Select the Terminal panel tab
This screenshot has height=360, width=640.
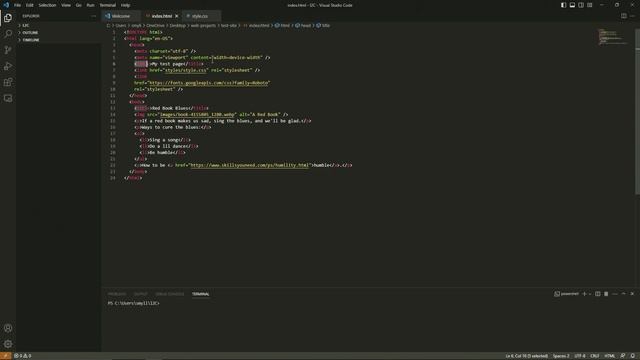coord(200,294)
